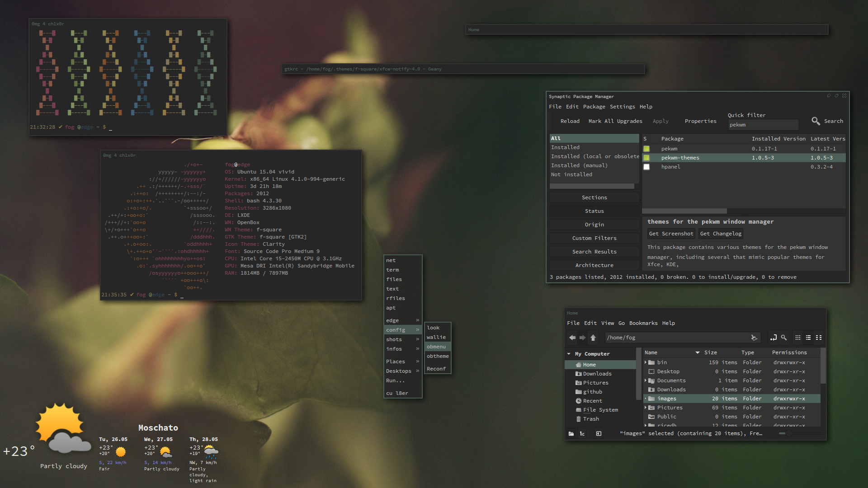Click Latest Version column header
The height and width of the screenshot is (488, 868).
click(x=827, y=139)
